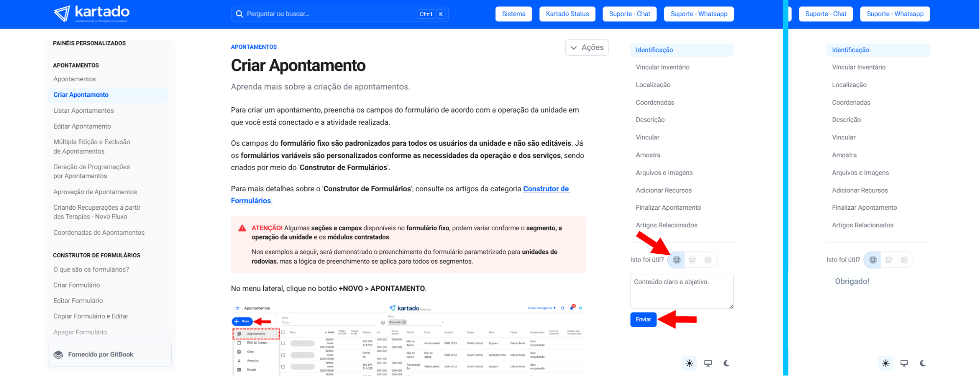Go to Aprovação de Apontamentos page
Viewport: 980px width, 376px height.
pyautogui.click(x=95, y=192)
